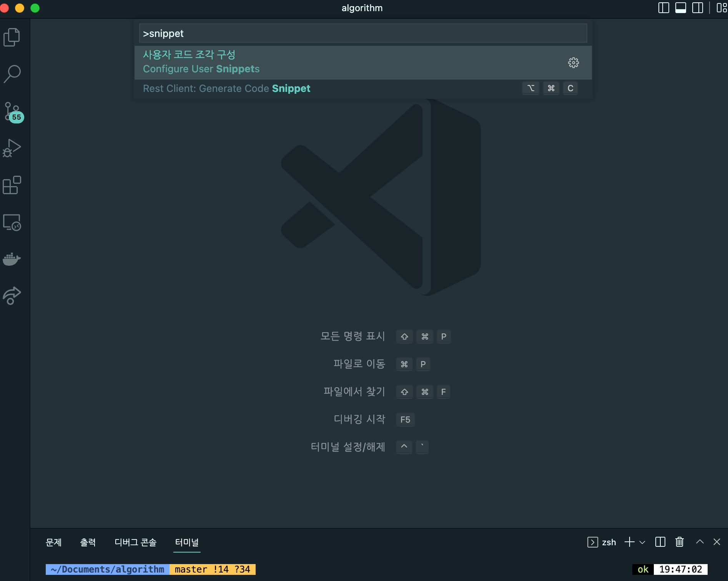The width and height of the screenshot is (728, 581).
Task: Click the ~/Documents/algorithm prompt path
Action: point(107,569)
